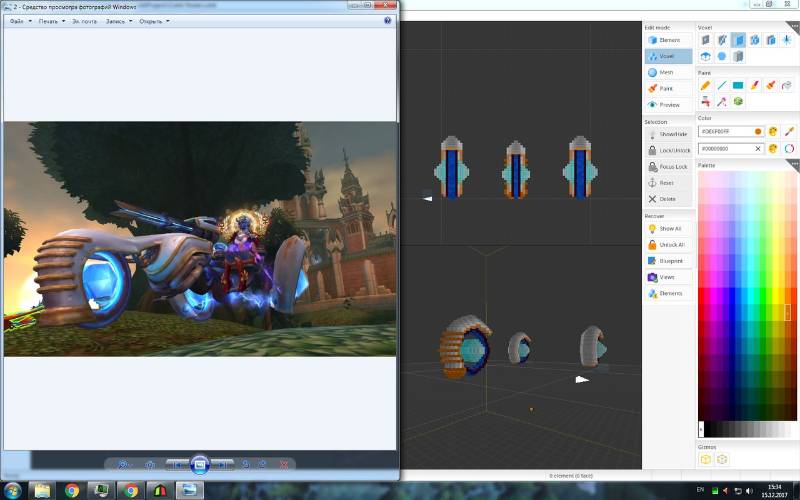Click the EN language indicator in tray
Viewport: 800px width, 500px height.
click(x=701, y=490)
